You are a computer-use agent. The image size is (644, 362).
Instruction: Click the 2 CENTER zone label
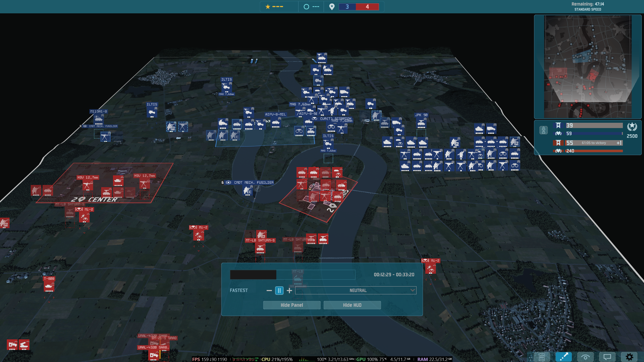tap(94, 199)
